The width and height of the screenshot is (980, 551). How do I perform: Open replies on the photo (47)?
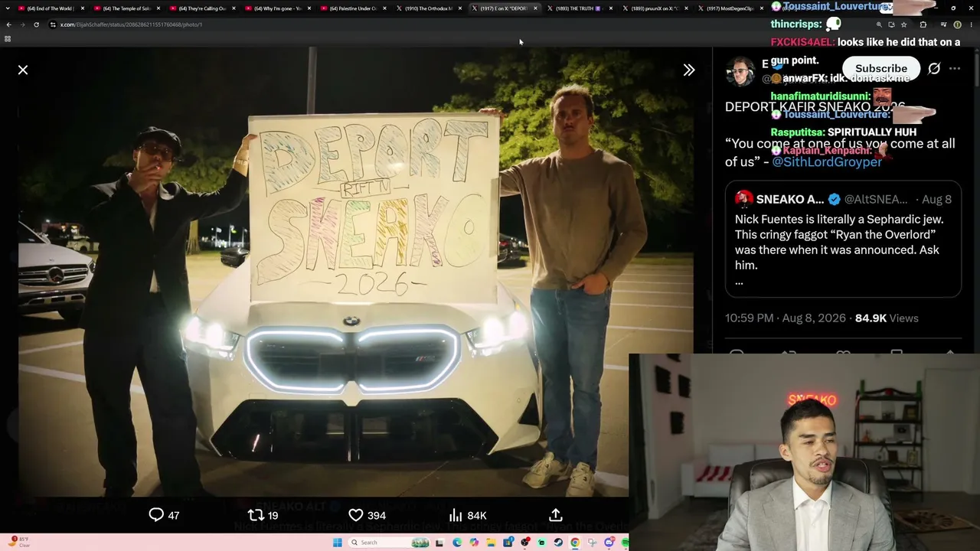tap(164, 515)
